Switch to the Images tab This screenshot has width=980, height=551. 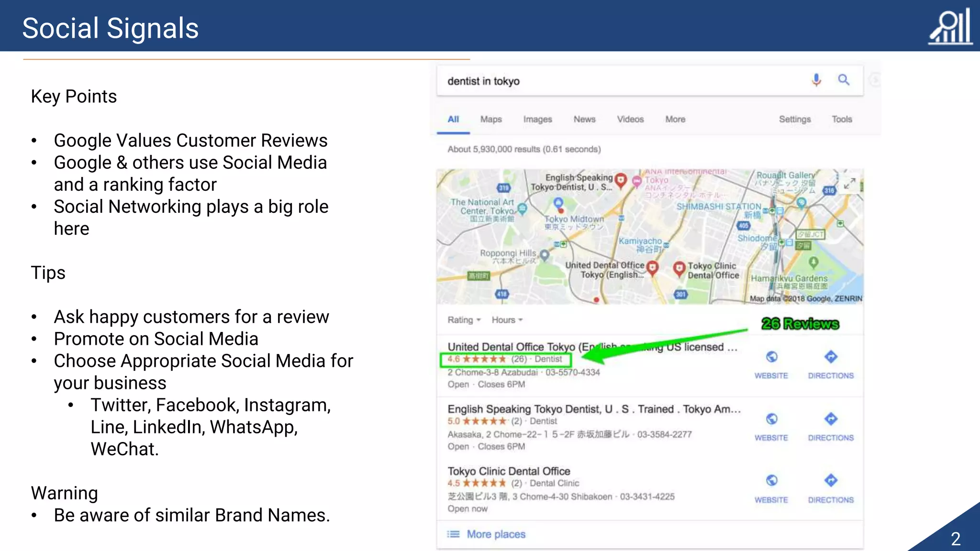[537, 120]
